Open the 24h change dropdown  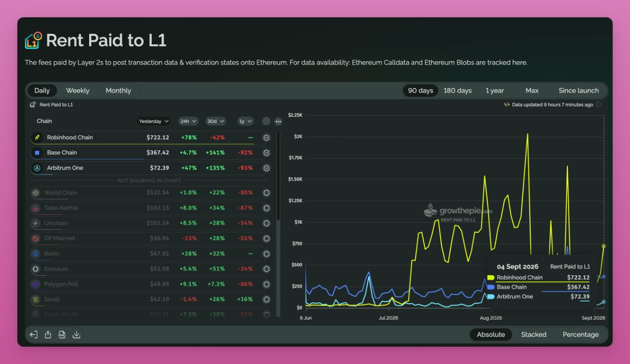188,121
